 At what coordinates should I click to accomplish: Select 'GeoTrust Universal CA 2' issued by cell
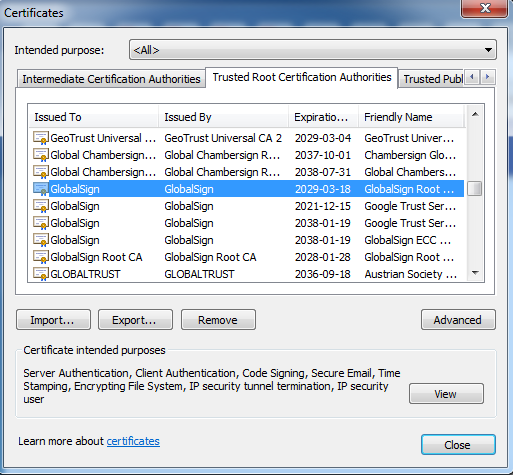(223, 138)
